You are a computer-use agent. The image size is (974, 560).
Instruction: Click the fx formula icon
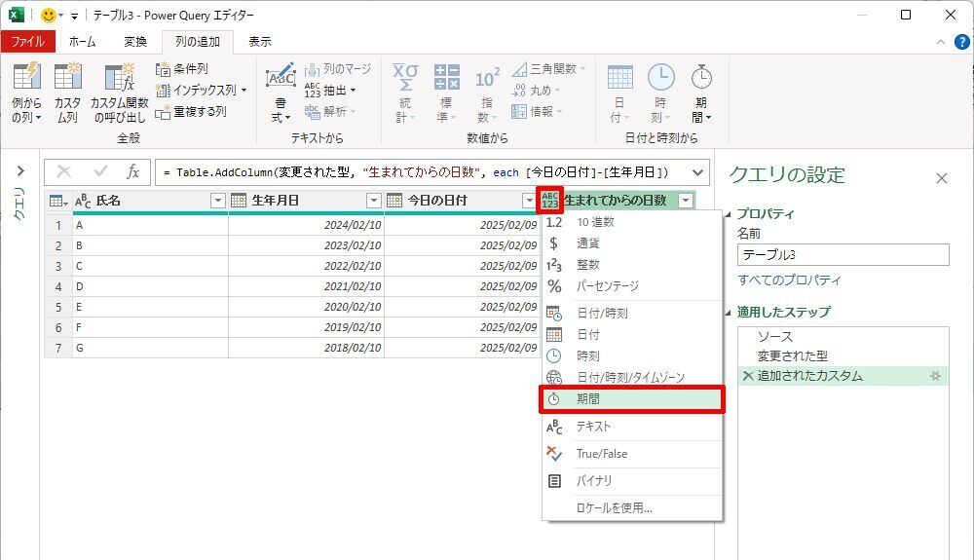(132, 172)
